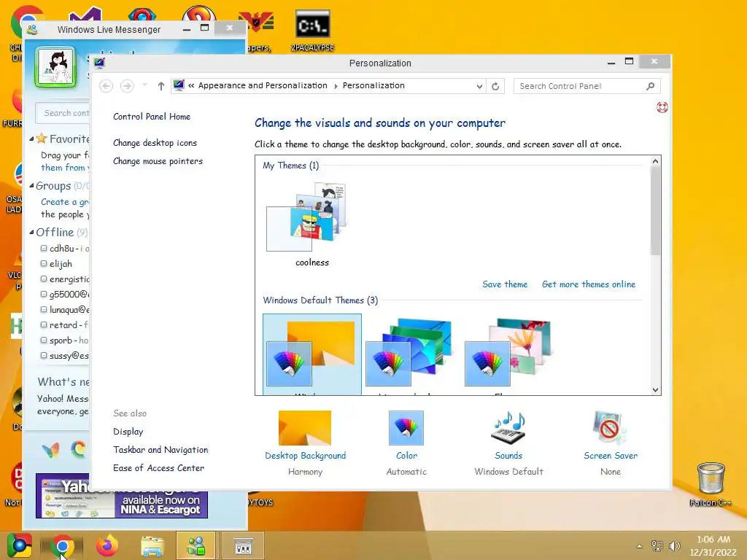Select offline contact energistic

(65, 279)
